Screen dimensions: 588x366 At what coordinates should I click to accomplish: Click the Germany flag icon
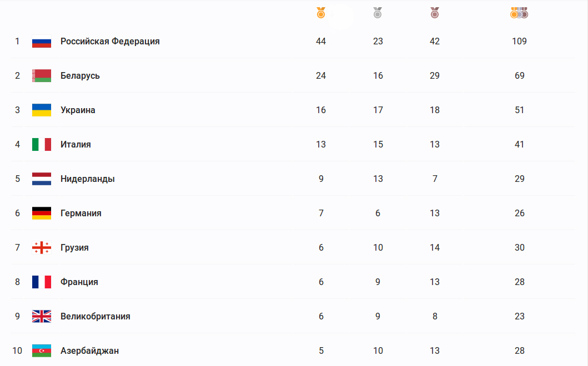[42, 213]
